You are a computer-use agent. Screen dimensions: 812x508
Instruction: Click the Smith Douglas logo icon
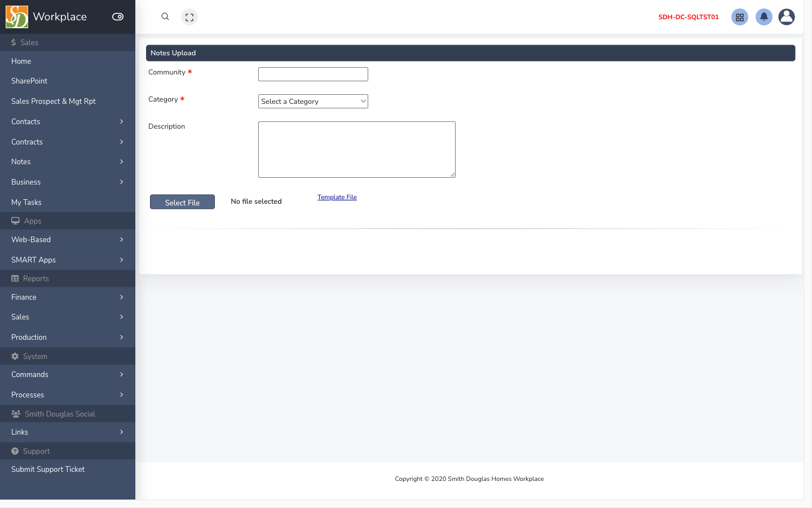pos(17,17)
